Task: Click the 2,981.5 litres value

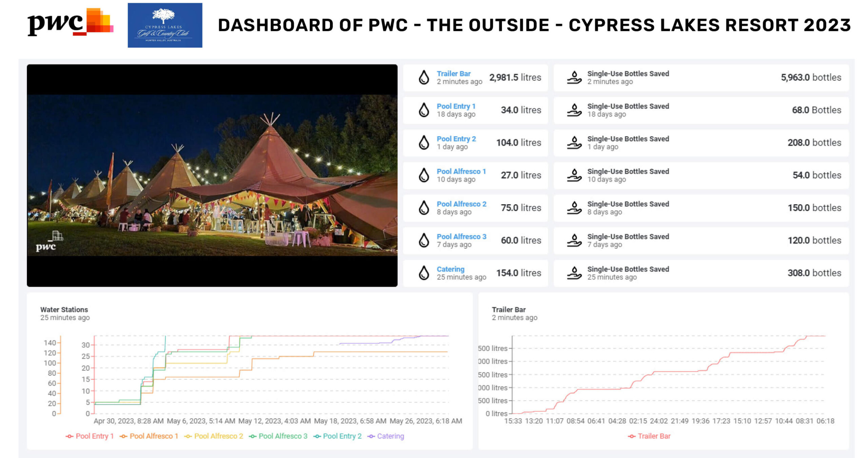Action: [515, 77]
